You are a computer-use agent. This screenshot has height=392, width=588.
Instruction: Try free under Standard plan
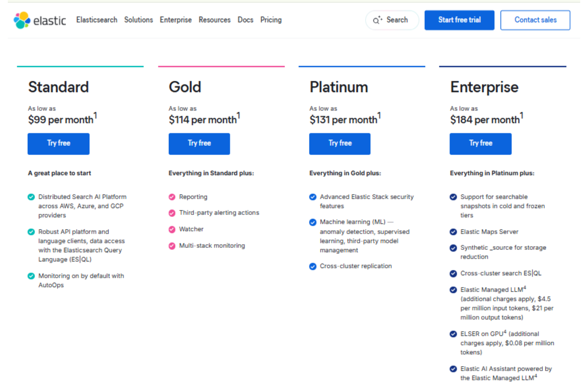click(x=58, y=143)
